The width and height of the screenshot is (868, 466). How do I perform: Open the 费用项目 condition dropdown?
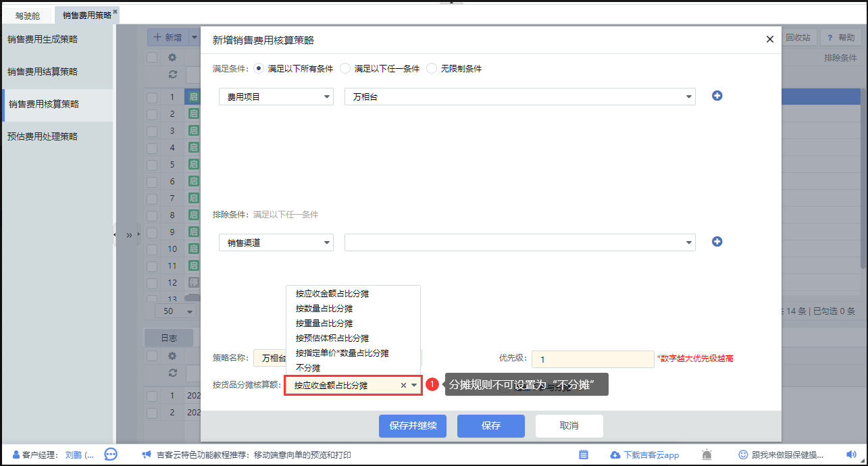(276, 97)
